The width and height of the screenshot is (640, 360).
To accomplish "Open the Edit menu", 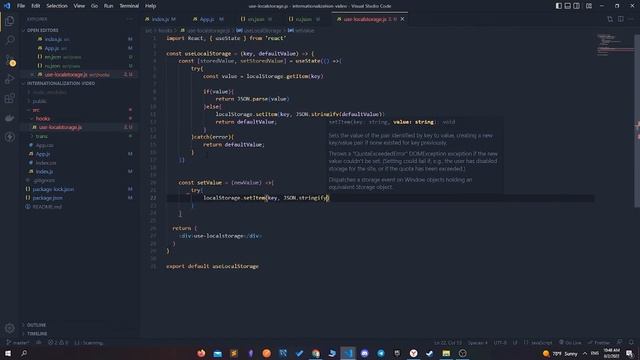I will pyautogui.click(x=36, y=6).
